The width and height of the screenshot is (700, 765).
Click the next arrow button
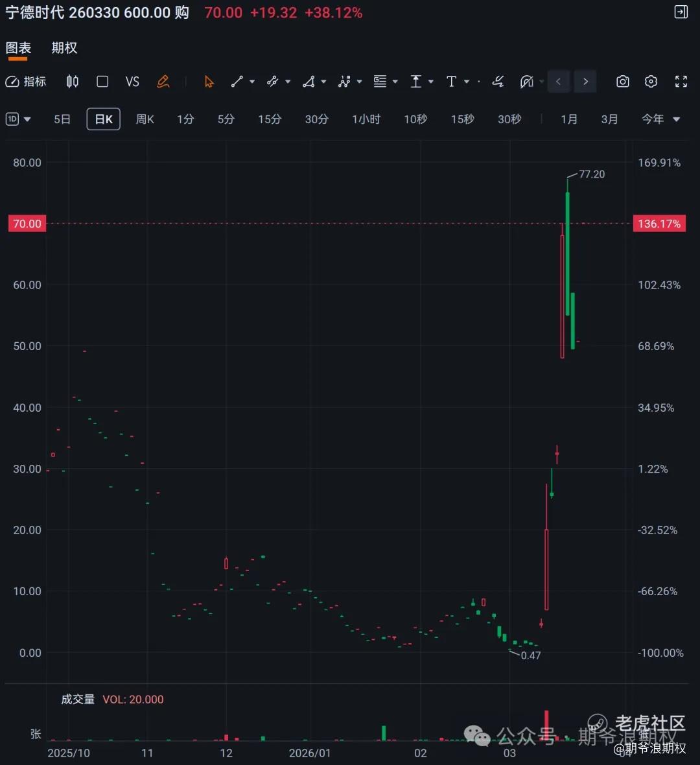pyautogui.click(x=585, y=82)
